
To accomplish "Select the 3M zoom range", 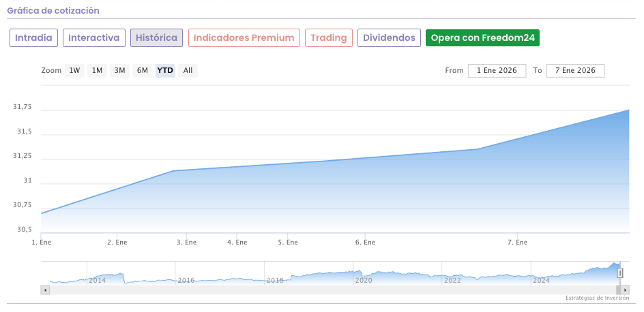I will (x=120, y=70).
